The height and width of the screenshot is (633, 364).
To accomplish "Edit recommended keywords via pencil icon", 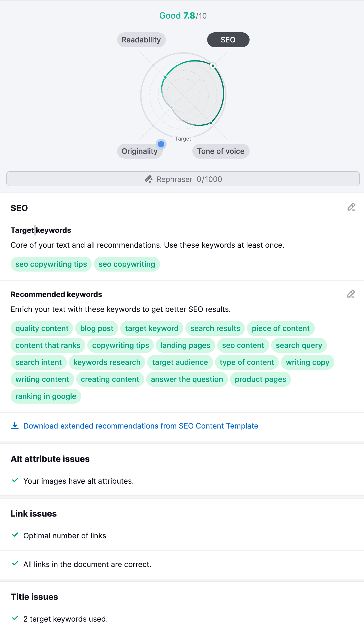I will tap(351, 294).
